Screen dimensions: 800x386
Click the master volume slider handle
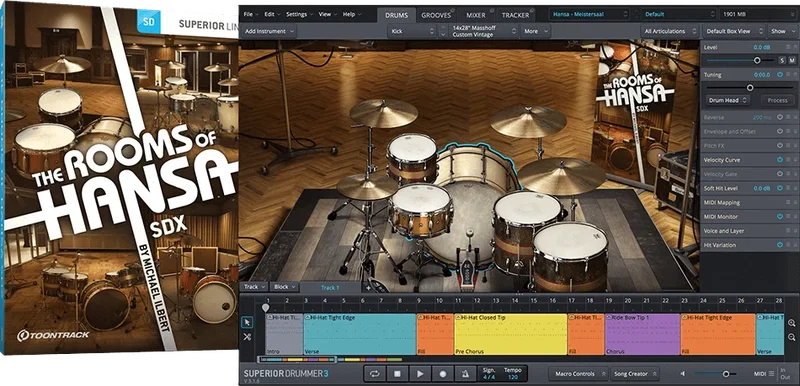coord(726,374)
